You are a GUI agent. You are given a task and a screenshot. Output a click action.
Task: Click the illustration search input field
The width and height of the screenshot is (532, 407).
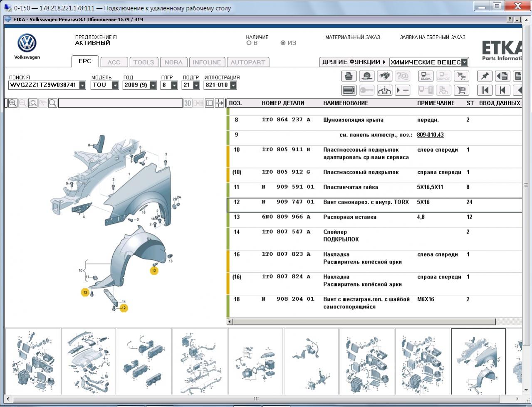point(120,103)
